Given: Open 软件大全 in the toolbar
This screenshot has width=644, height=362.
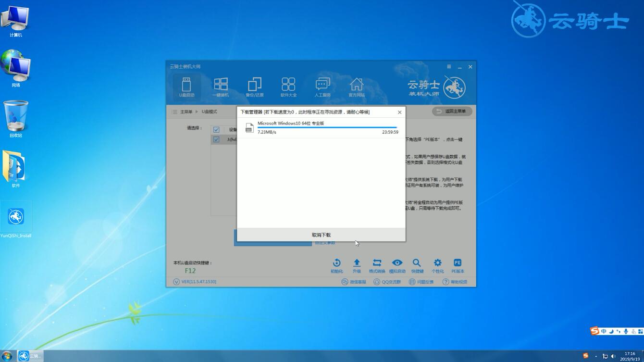Looking at the screenshot, I should [288, 87].
